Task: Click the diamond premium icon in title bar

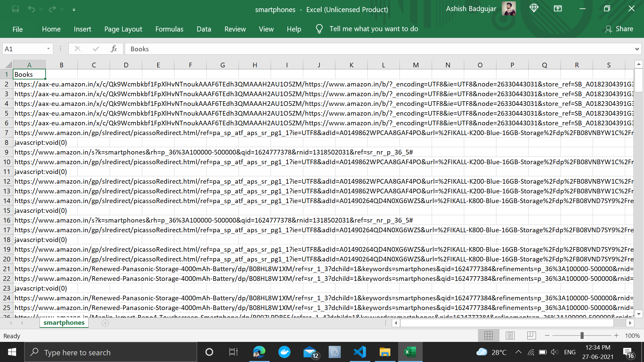Action: click(534, 8)
